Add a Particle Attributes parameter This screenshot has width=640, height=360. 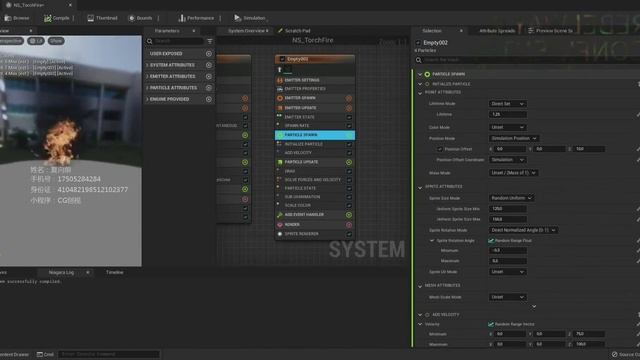pos(209,88)
